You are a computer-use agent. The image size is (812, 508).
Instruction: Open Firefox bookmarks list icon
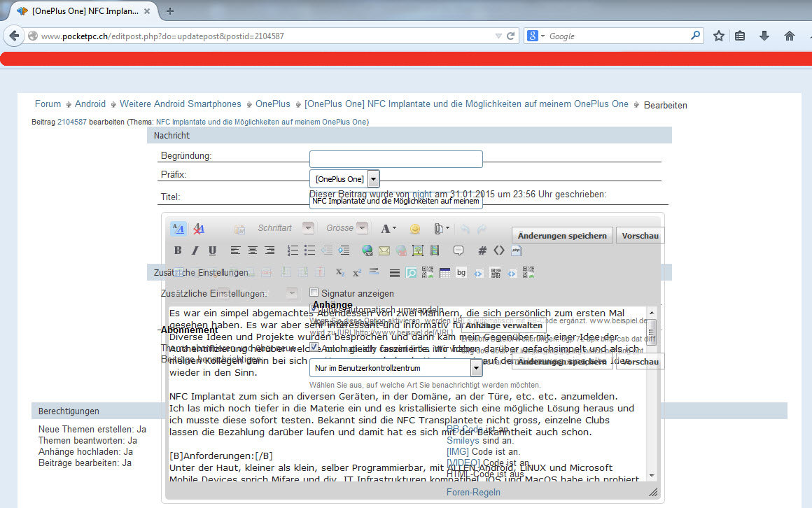tap(740, 36)
